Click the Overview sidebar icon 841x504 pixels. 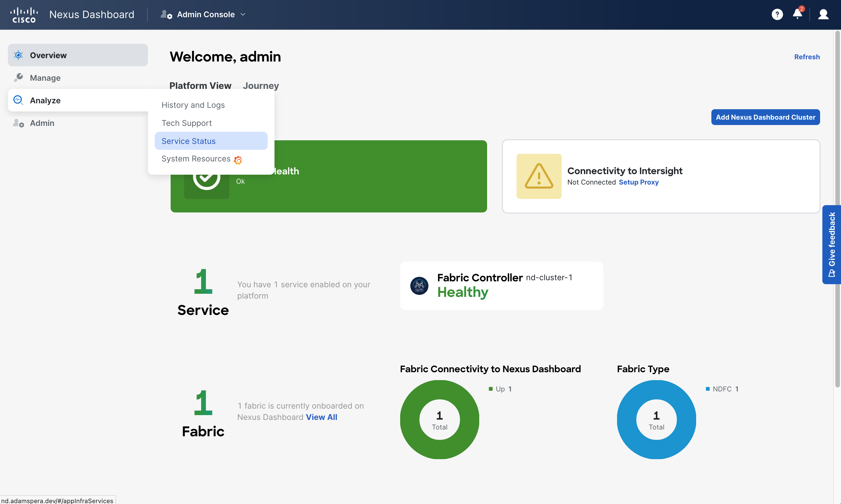tap(18, 55)
